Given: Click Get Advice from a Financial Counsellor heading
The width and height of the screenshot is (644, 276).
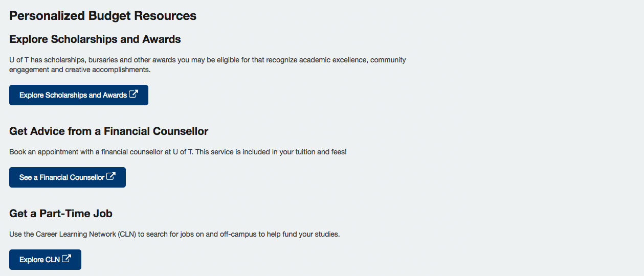Looking at the screenshot, I should click(x=109, y=131).
